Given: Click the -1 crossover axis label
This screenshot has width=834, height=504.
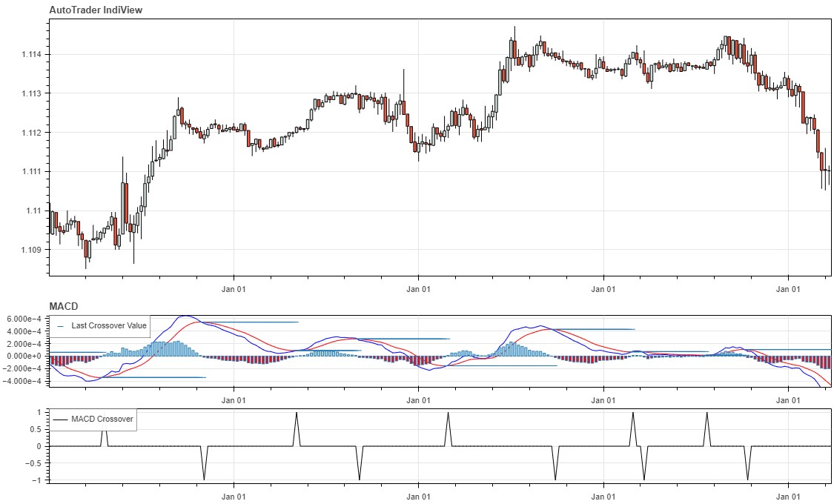Looking at the screenshot, I should click(37, 480).
